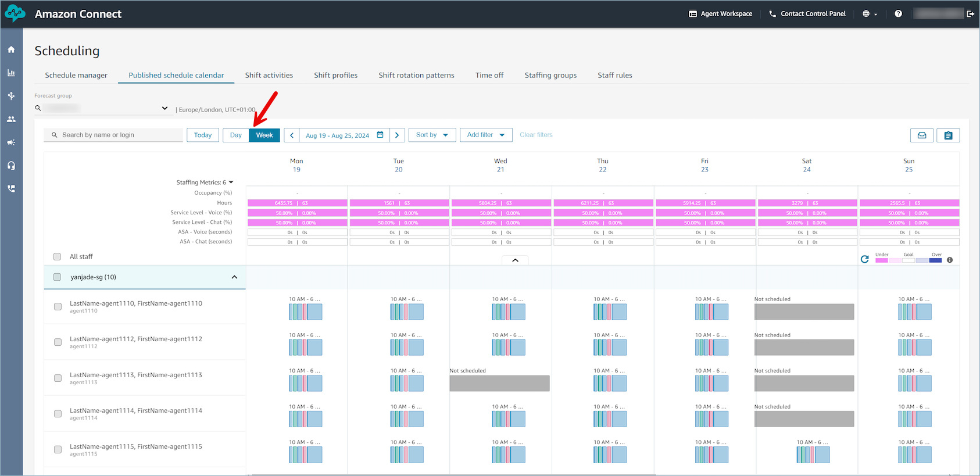Select the yanjade-sg group checkbox
Screen dimensions: 980x476
(x=57, y=277)
